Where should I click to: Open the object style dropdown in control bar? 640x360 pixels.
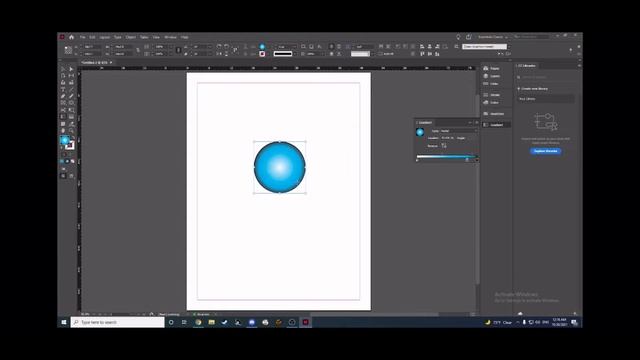(486, 47)
